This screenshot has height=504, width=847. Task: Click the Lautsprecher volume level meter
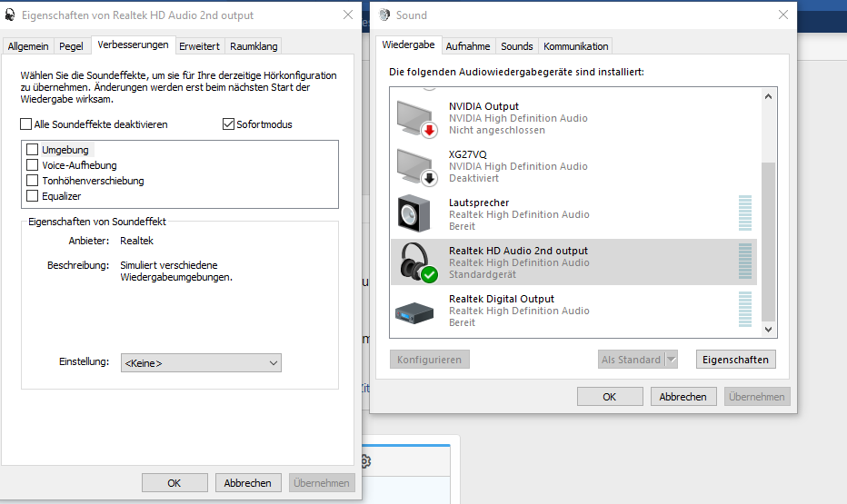pyautogui.click(x=745, y=213)
